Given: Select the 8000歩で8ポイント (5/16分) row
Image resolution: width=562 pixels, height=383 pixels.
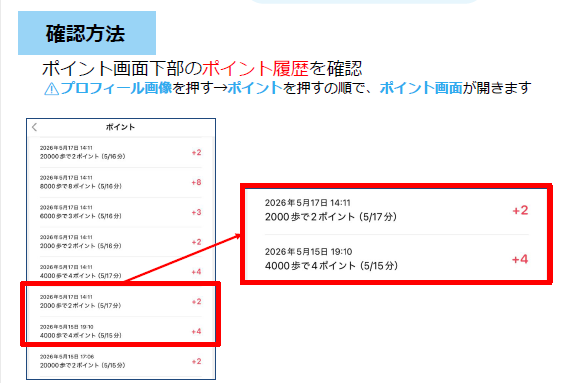Looking at the screenshot, I should click(x=120, y=182).
